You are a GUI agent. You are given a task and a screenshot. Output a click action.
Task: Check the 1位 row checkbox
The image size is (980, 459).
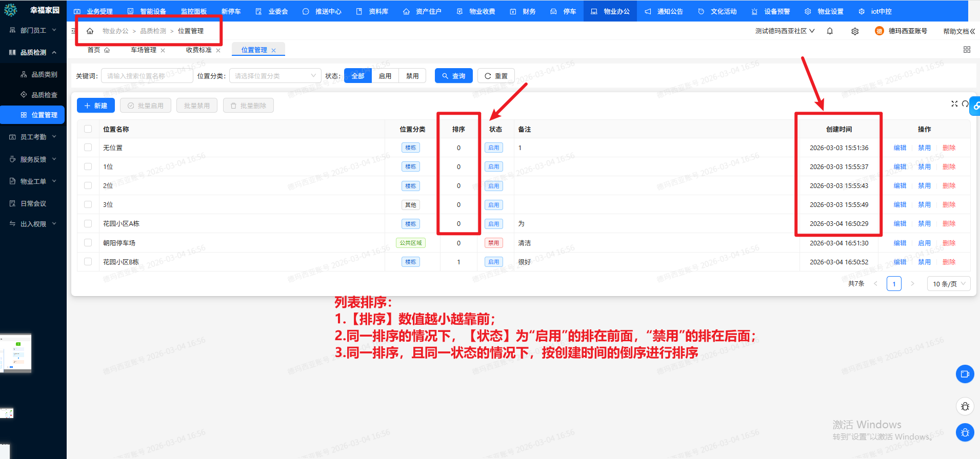pyautogui.click(x=88, y=166)
